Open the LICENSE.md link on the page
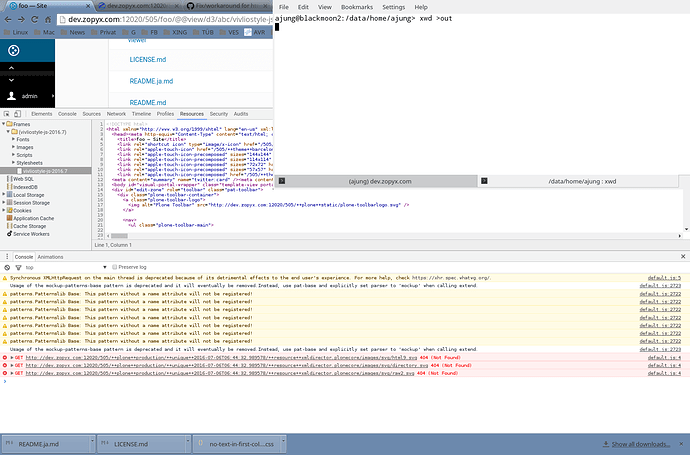The image size is (690, 455). pos(148,59)
